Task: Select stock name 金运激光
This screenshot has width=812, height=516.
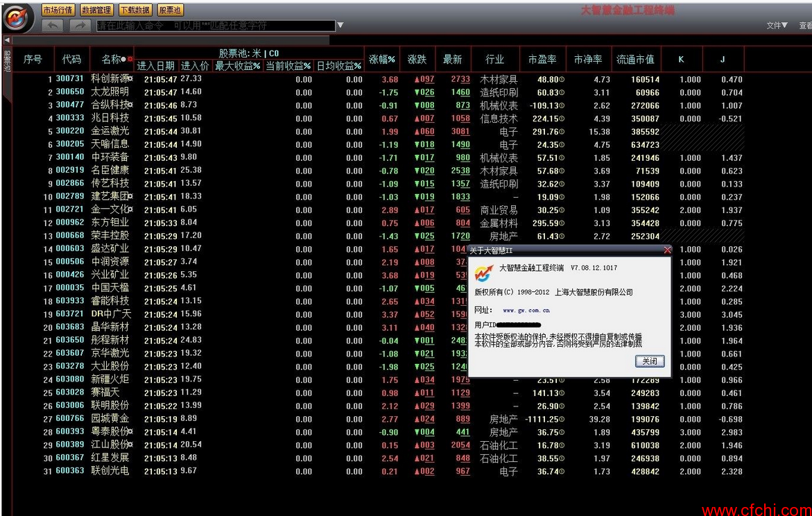Action: pyautogui.click(x=110, y=131)
